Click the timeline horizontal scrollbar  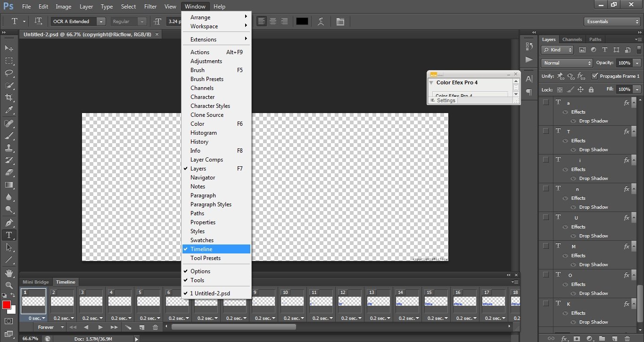234,327
